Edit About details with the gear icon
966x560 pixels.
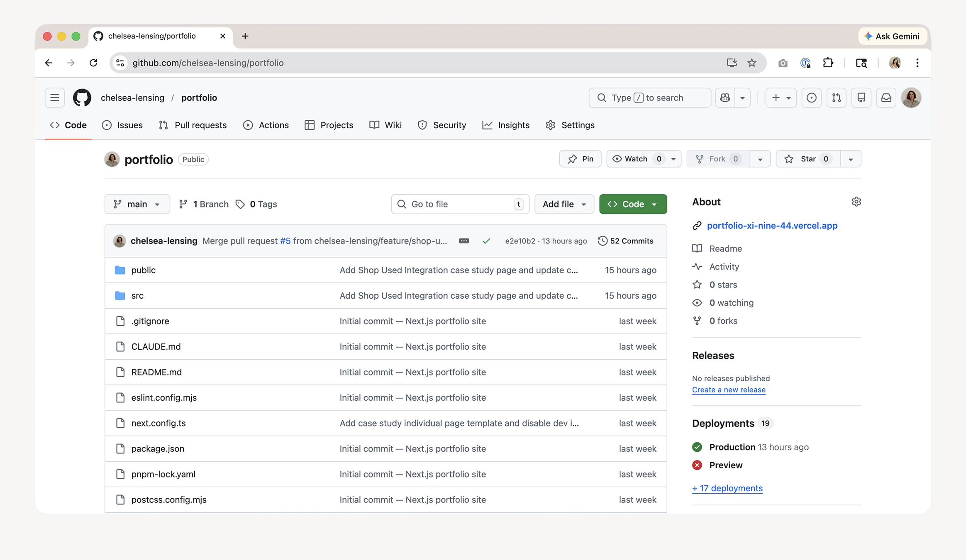click(856, 202)
